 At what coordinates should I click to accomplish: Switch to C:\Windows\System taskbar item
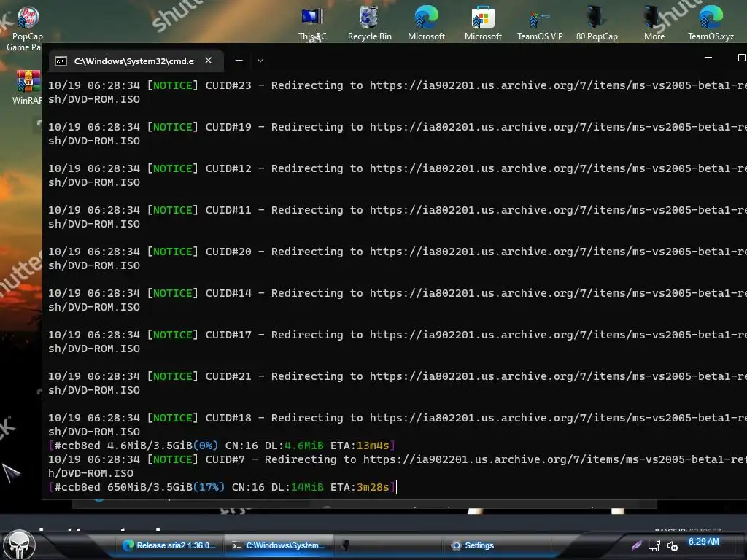[278, 545]
